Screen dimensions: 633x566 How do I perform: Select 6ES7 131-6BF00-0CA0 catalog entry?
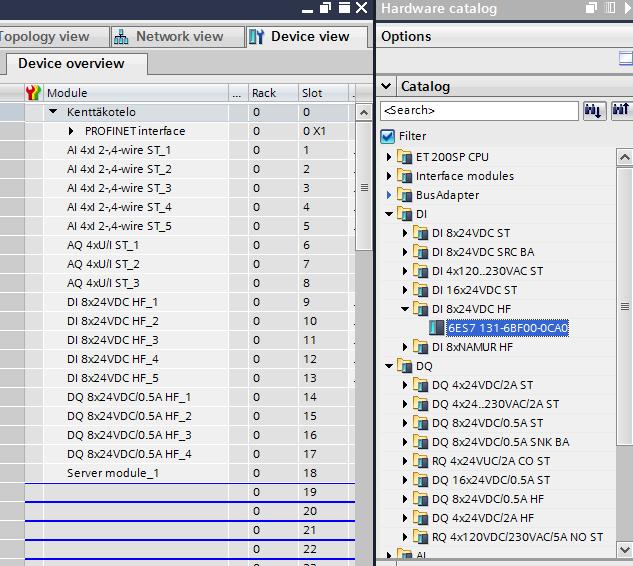(507, 328)
